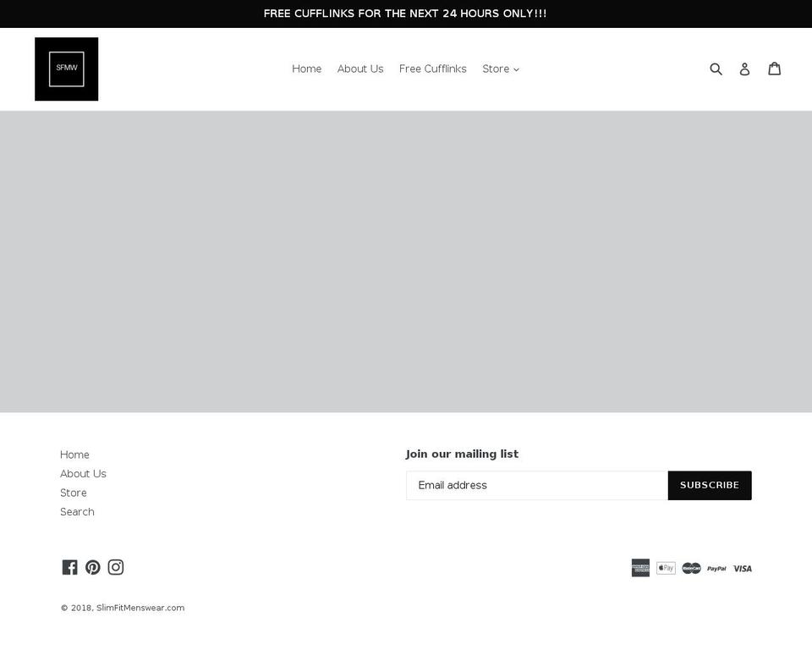The height and width of the screenshot is (650, 812).
Task: Open the footer About Us link
Action: click(83, 474)
